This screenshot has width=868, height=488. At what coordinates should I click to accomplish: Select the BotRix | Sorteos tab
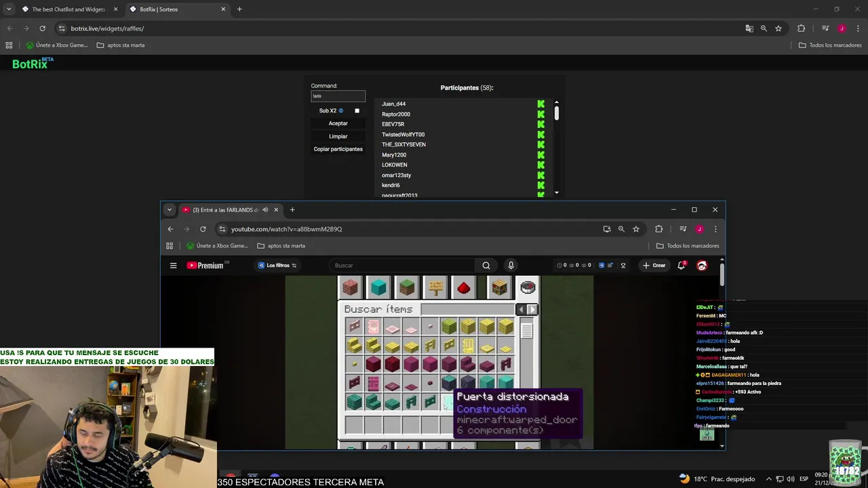(178, 9)
